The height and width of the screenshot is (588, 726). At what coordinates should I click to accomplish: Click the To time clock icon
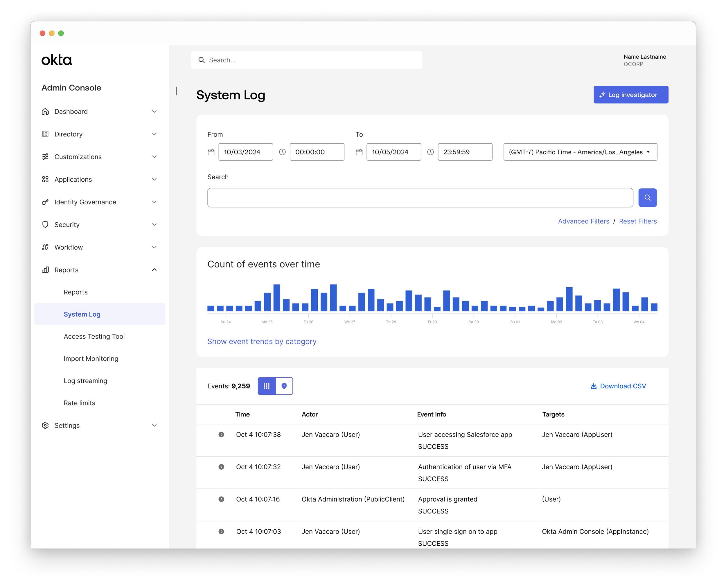pyautogui.click(x=430, y=152)
